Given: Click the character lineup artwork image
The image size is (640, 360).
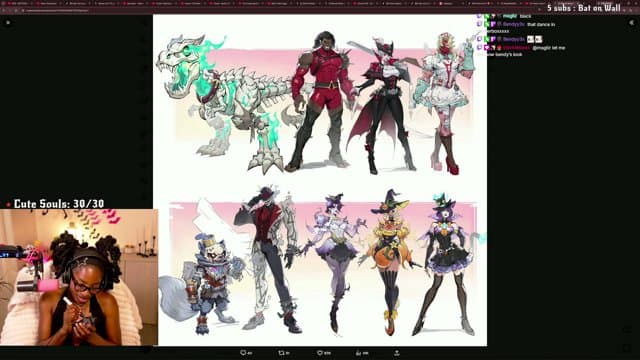Looking at the screenshot, I should 320,180.
